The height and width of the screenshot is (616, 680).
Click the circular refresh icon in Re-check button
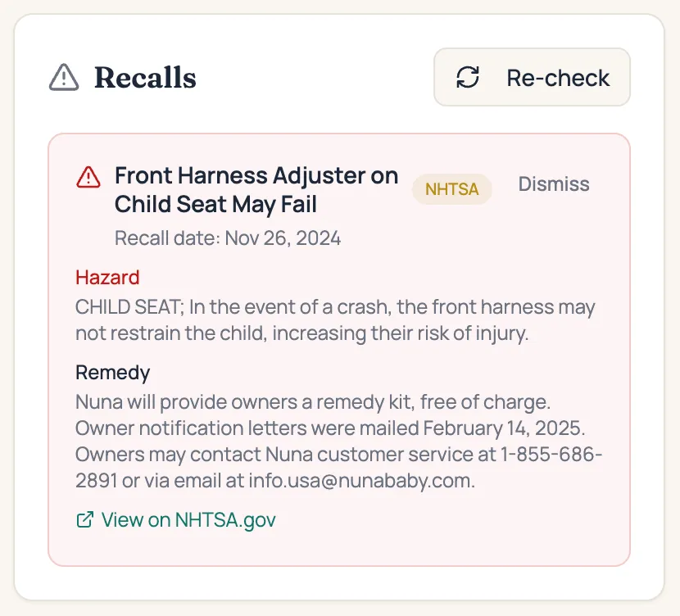[467, 78]
